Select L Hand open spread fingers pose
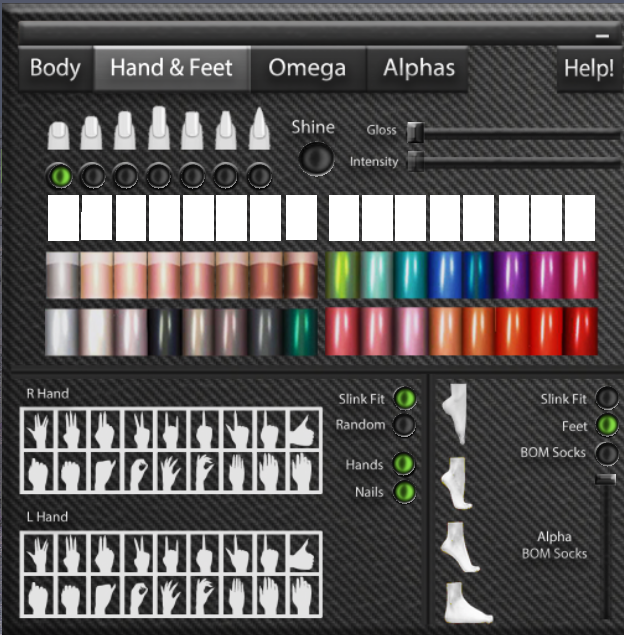Screen dimensions: 624x635 coord(38,553)
